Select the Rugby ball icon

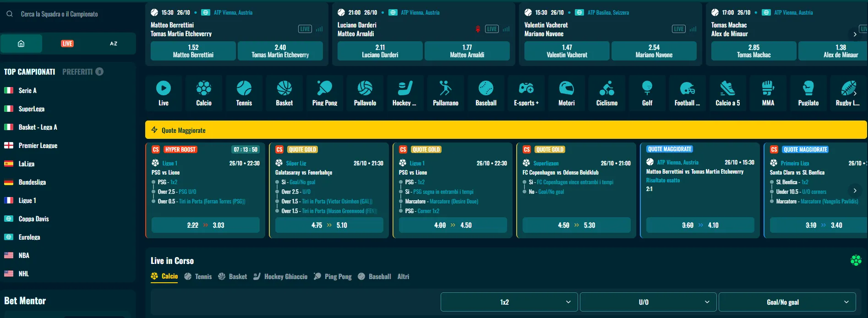[x=848, y=88]
